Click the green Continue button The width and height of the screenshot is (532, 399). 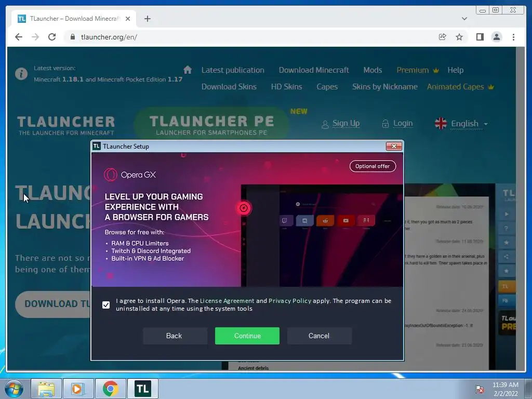click(247, 336)
